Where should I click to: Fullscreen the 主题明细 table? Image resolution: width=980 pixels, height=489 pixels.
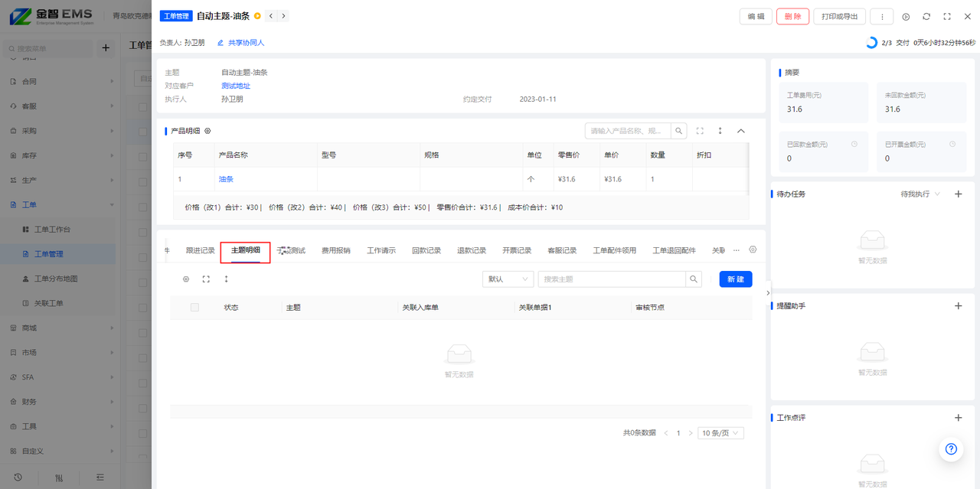coord(206,279)
